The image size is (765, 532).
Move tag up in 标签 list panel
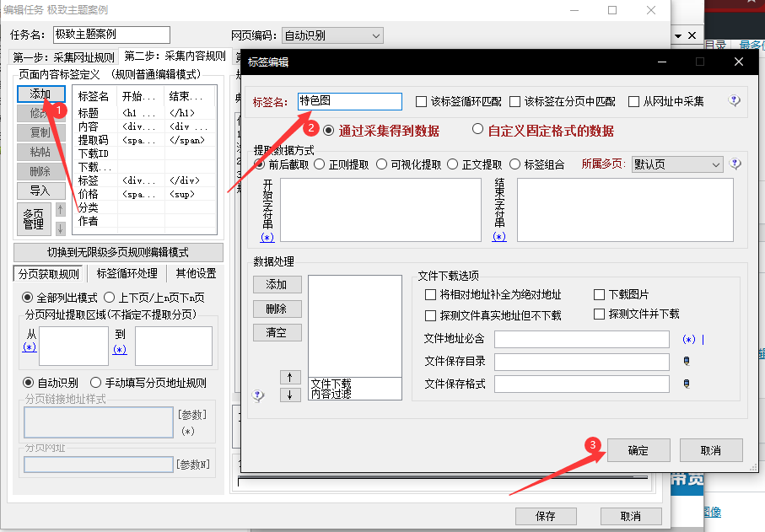coord(60,210)
